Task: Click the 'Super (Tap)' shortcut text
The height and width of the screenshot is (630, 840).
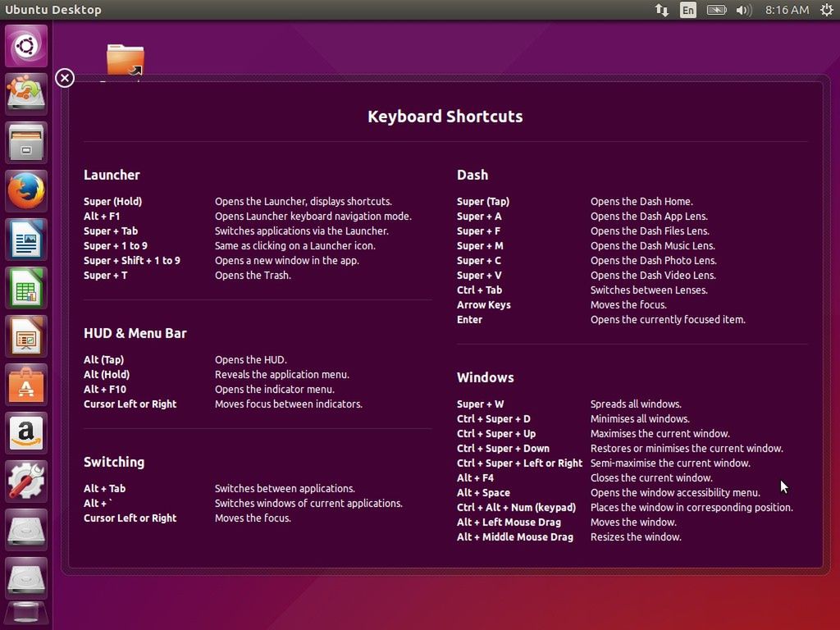Action: click(483, 202)
